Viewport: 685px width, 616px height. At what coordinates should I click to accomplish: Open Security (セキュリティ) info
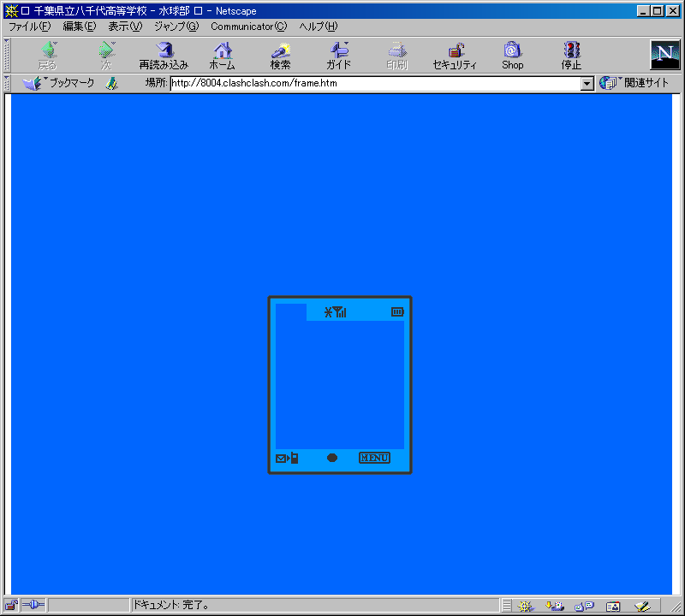[x=455, y=56]
